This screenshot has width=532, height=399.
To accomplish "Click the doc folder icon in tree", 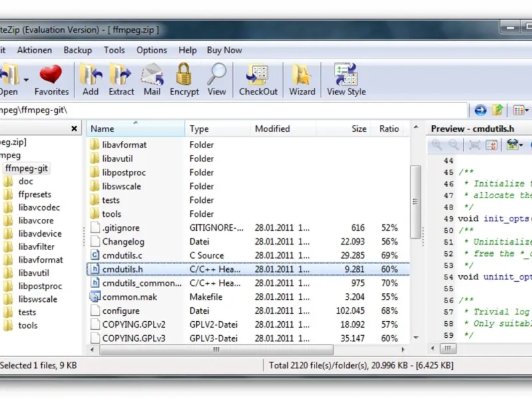I will click(x=8, y=181).
